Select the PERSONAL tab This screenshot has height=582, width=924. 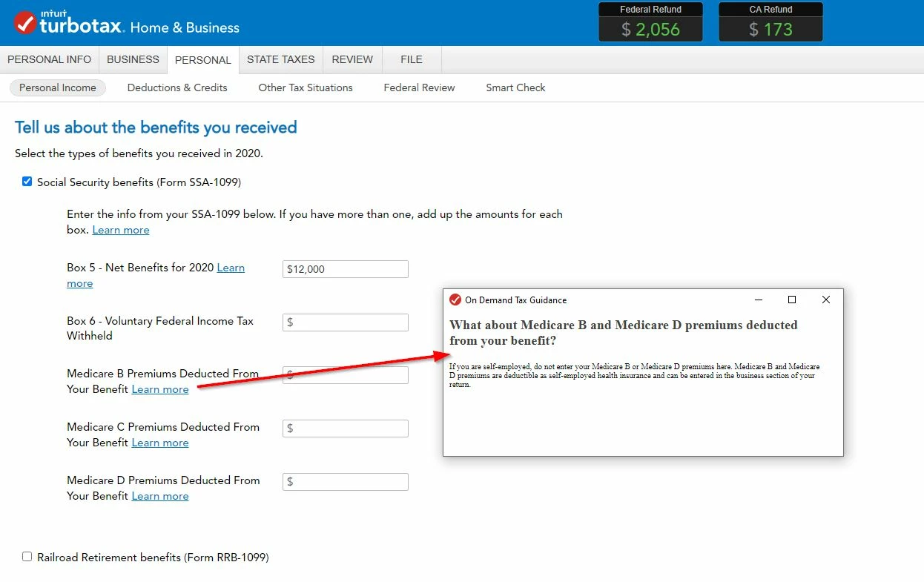tap(203, 60)
